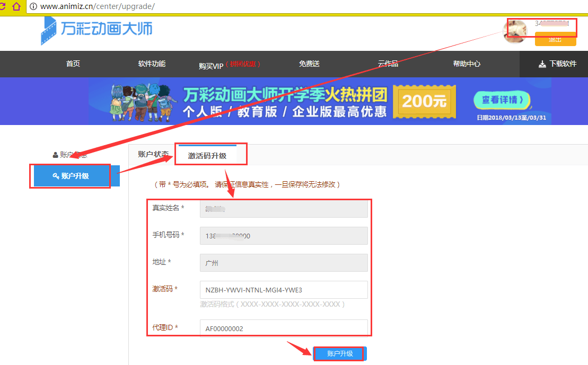
Task: Click the browser home icon
Action: coord(16,6)
